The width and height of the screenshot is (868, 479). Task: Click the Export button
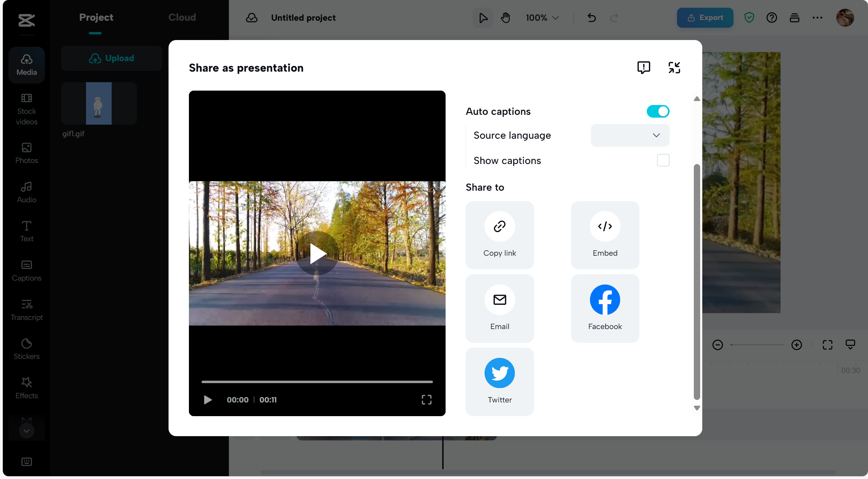[x=704, y=18]
